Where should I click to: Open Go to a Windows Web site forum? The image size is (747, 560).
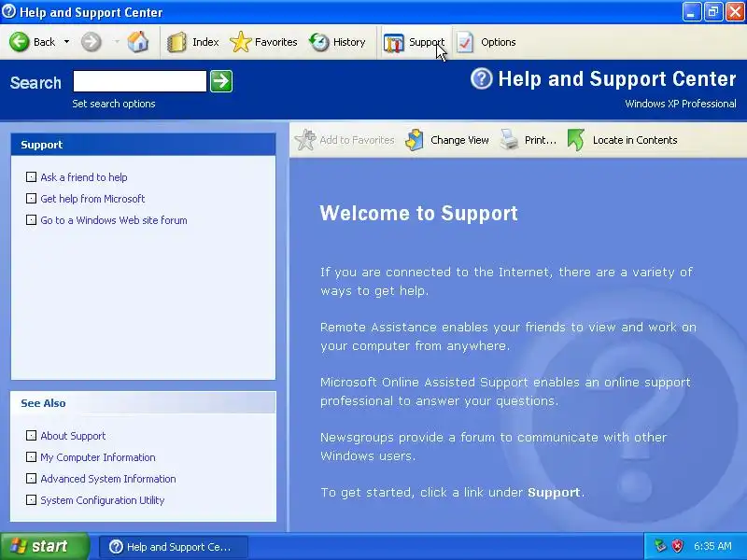tap(113, 220)
